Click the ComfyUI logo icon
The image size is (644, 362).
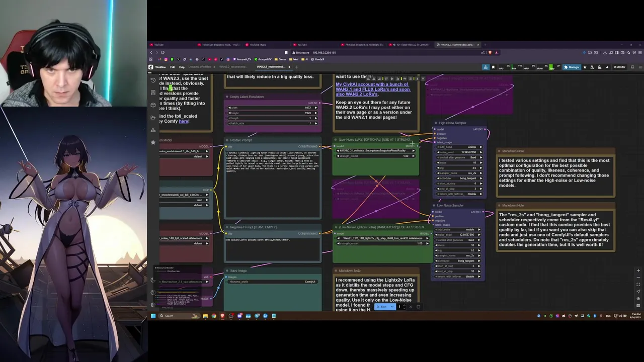click(150, 67)
